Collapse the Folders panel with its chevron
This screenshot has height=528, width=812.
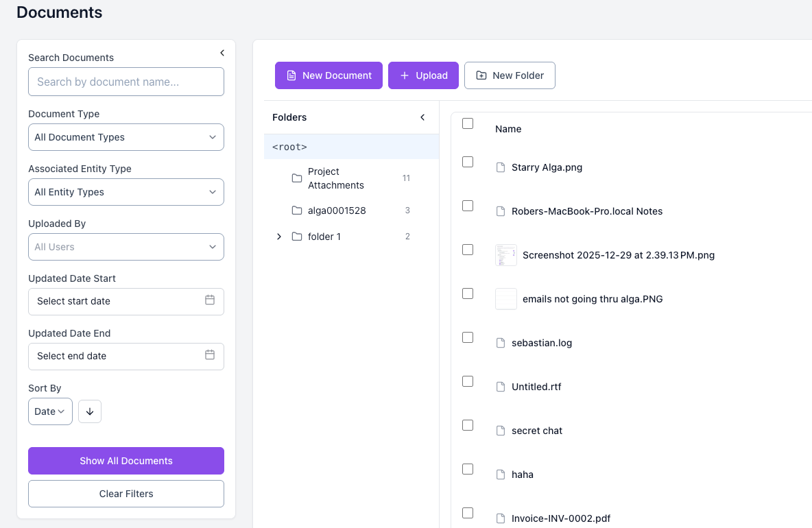pyautogui.click(x=422, y=117)
